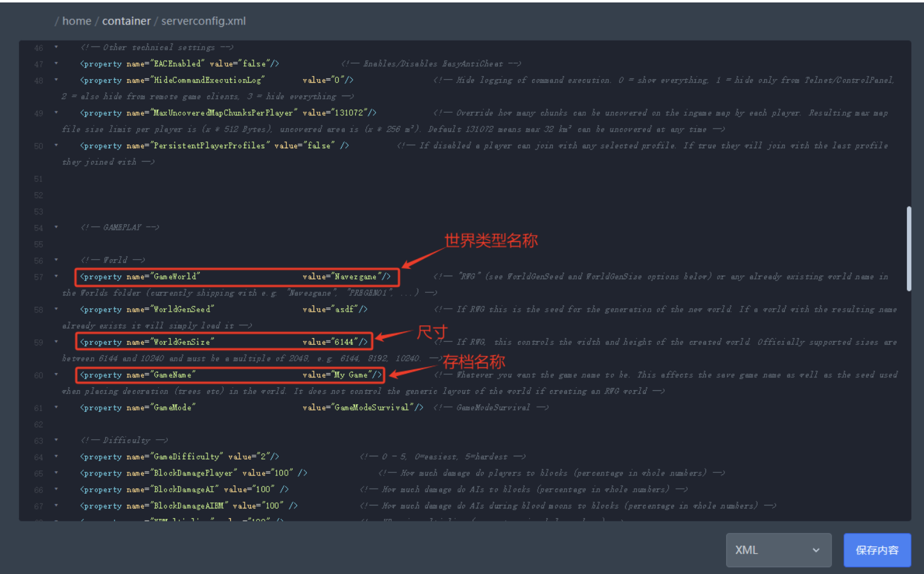Screen dimensions: 924x574
Task: Click line number 57 in gutter
Action: point(39,277)
